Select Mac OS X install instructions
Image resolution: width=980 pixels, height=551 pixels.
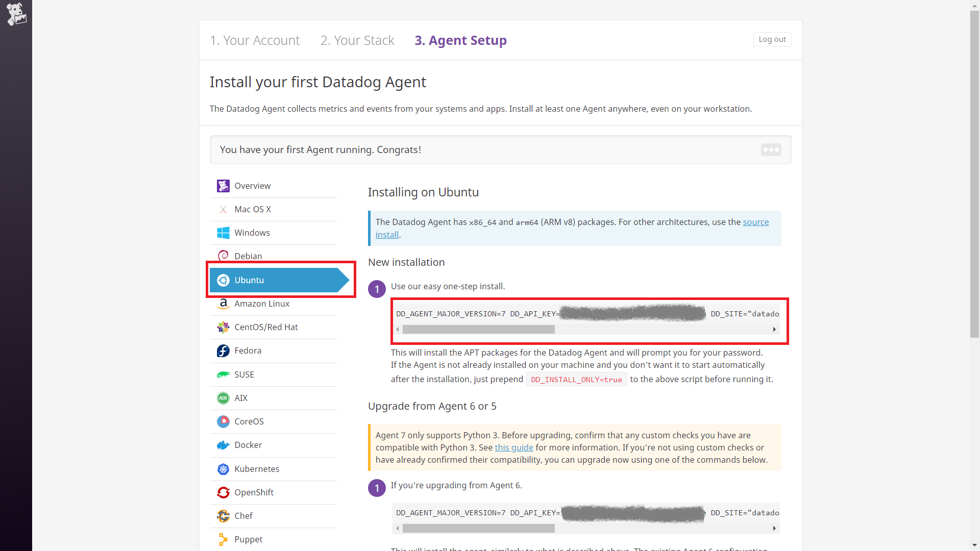(274, 210)
